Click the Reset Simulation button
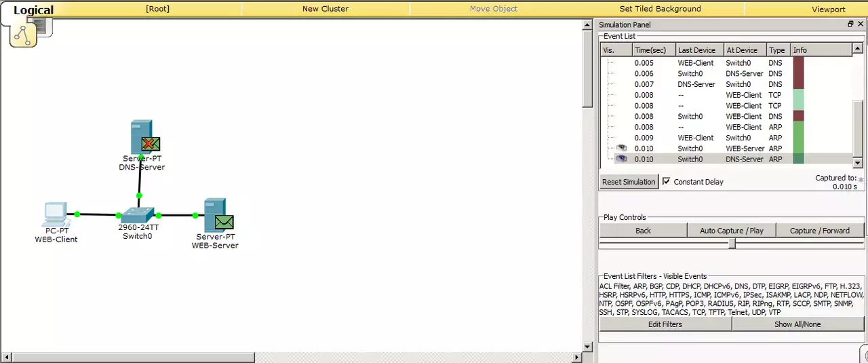Image resolution: width=868 pixels, height=363 pixels. pyautogui.click(x=629, y=182)
